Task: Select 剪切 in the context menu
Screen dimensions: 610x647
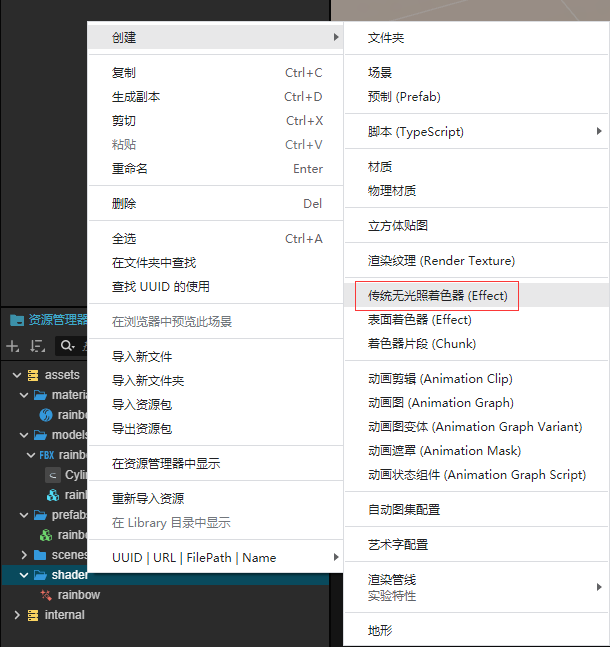Action: click(215, 121)
